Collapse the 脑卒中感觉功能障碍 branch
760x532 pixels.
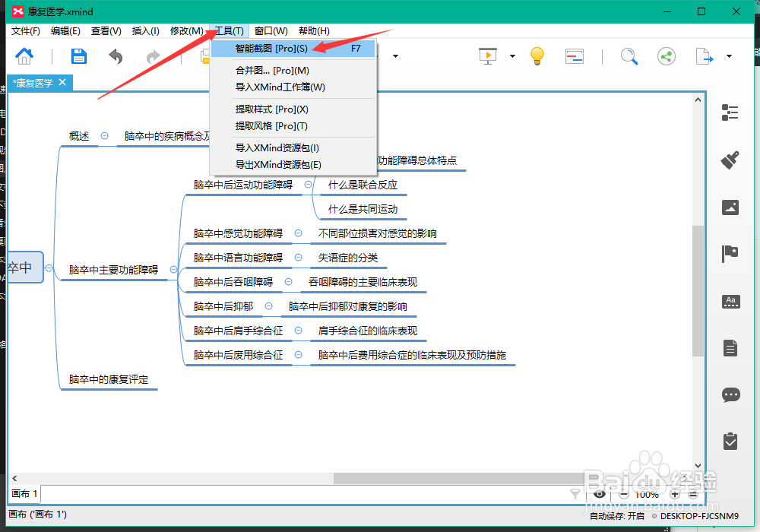(299, 233)
